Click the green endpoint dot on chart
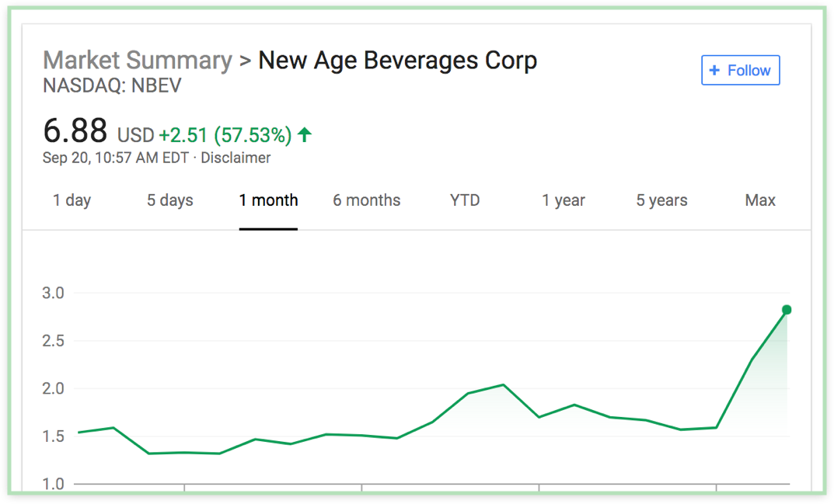Screen dimensions: 834x504 click(787, 310)
